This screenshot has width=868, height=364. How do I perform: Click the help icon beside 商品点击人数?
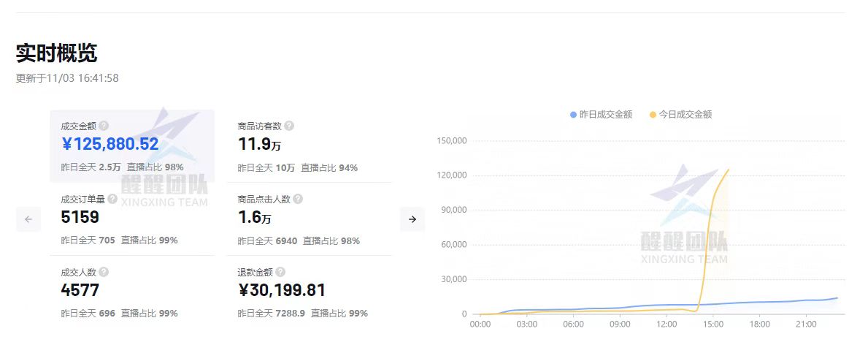298,199
